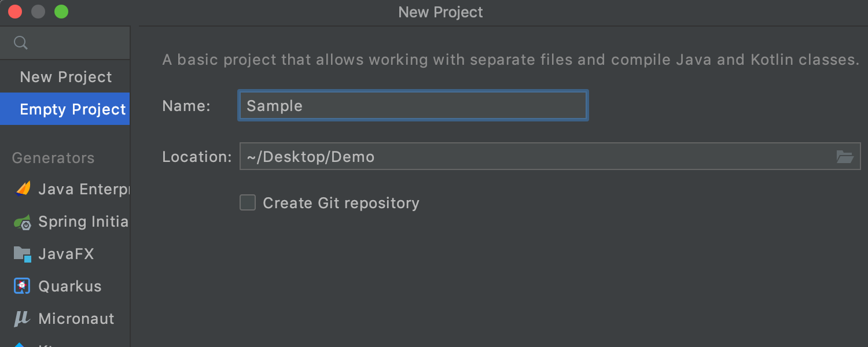This screenshot has width=868, height=347.
Task: Click the search magnifier icon
Action: point(21,43)
